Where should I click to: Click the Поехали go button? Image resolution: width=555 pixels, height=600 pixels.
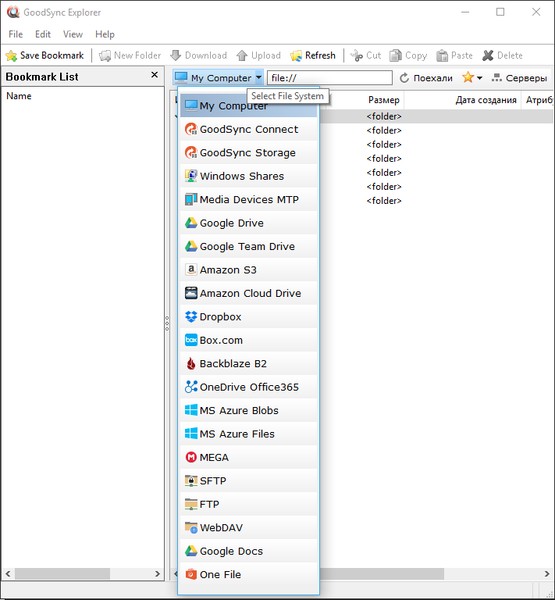pos(426,78)
